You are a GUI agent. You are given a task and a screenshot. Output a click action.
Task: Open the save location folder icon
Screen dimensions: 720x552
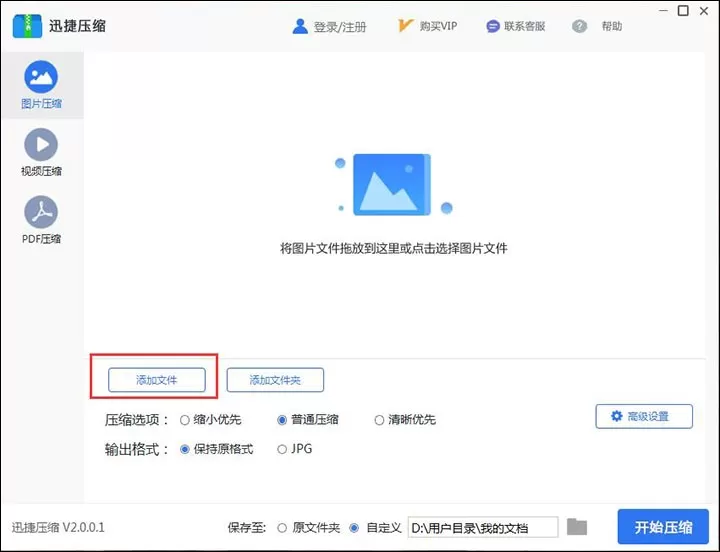[x=577, y=527]
